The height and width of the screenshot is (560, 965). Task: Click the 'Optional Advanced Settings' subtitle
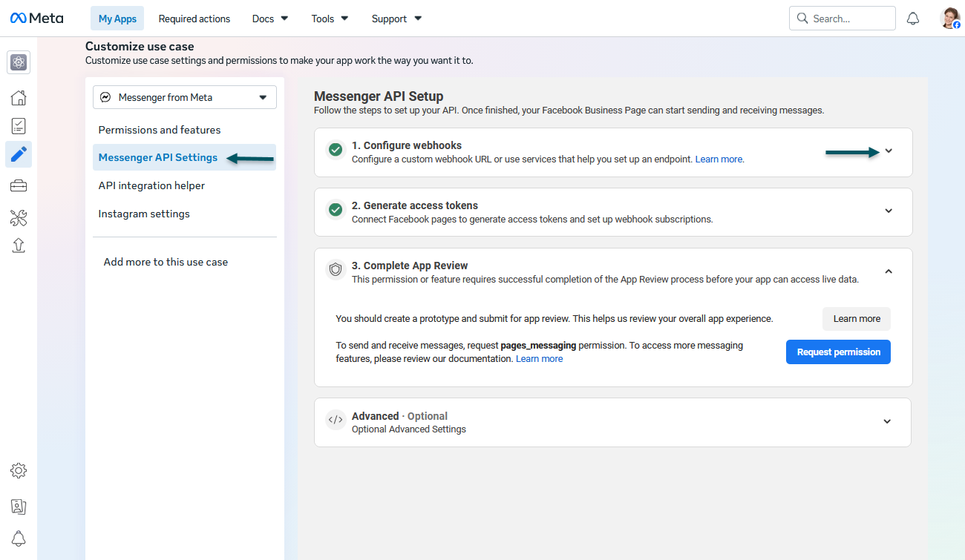[x=409, y=429]
